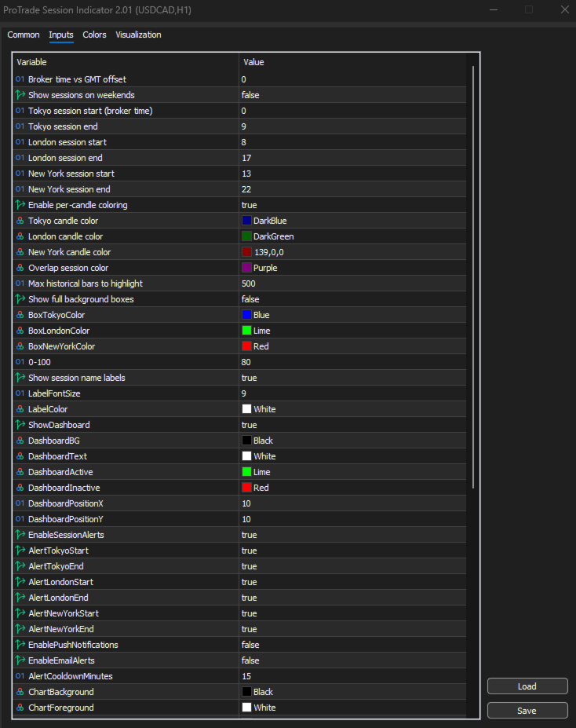Screen dimensions: 576x728
Task: Open the Overlap session color Purple dropdown
Action: (x=352, y=268)
